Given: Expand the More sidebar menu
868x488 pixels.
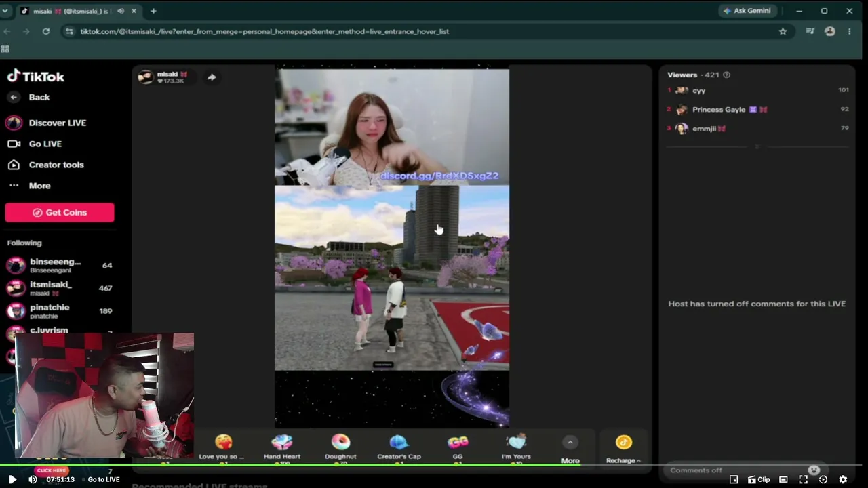Looking at the screenshot, I should click(x=29, y=186).
